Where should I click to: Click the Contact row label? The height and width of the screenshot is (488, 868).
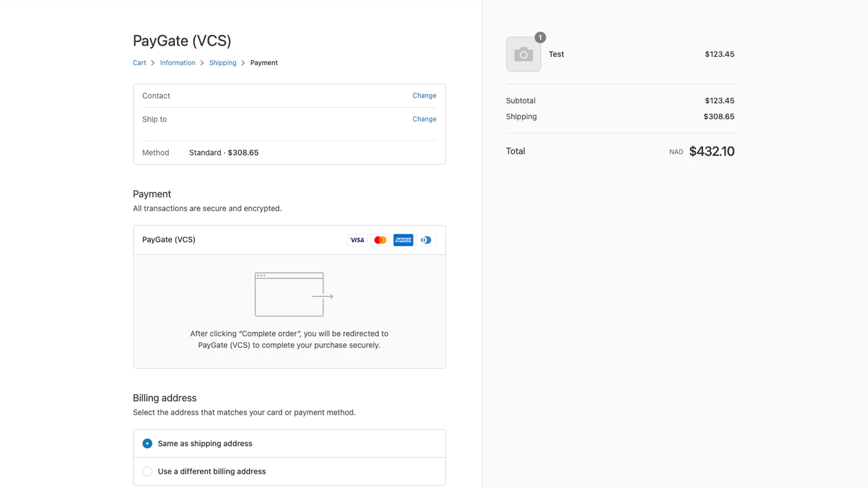pos(156,96)
